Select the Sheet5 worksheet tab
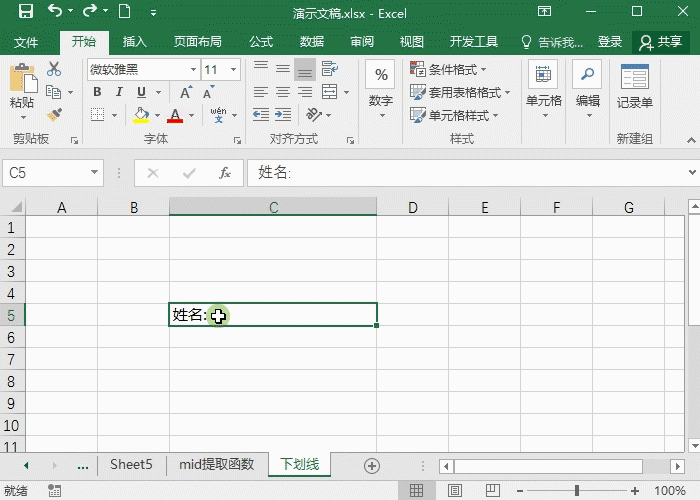Viewport: 700px width, 500px height. click(x=131, y=465)
